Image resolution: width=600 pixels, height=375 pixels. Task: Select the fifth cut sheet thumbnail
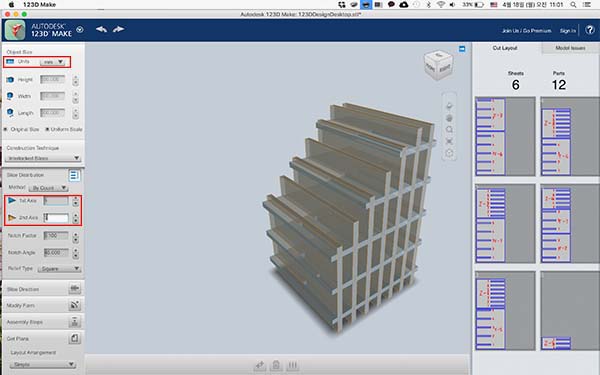pyautogui.click(x=505, y=311)
